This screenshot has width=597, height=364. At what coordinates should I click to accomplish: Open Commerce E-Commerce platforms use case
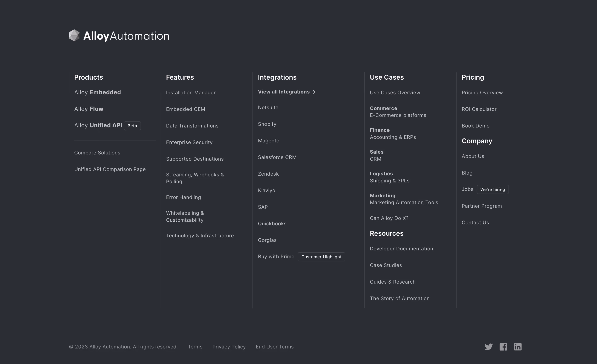(398, 112)
